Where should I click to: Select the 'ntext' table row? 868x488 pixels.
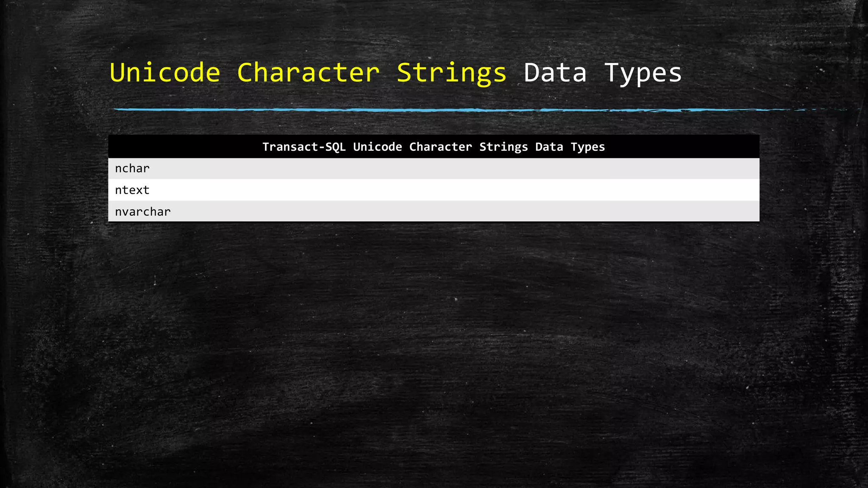(434, 190)
